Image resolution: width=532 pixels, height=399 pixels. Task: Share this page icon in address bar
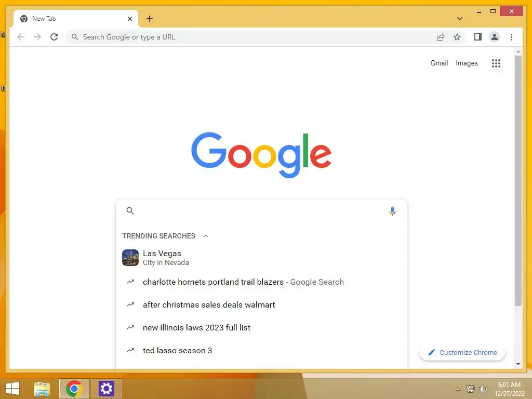point(441,37)
